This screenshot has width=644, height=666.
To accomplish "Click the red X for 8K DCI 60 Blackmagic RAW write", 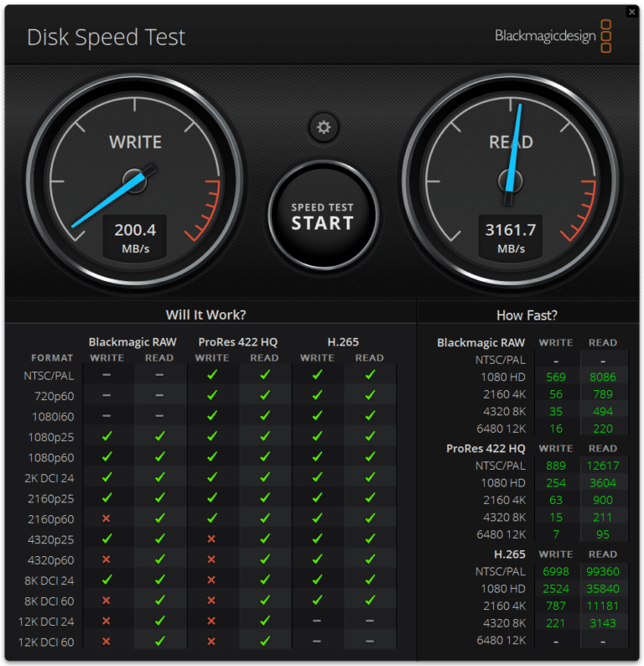I will [x=106, y=601].
